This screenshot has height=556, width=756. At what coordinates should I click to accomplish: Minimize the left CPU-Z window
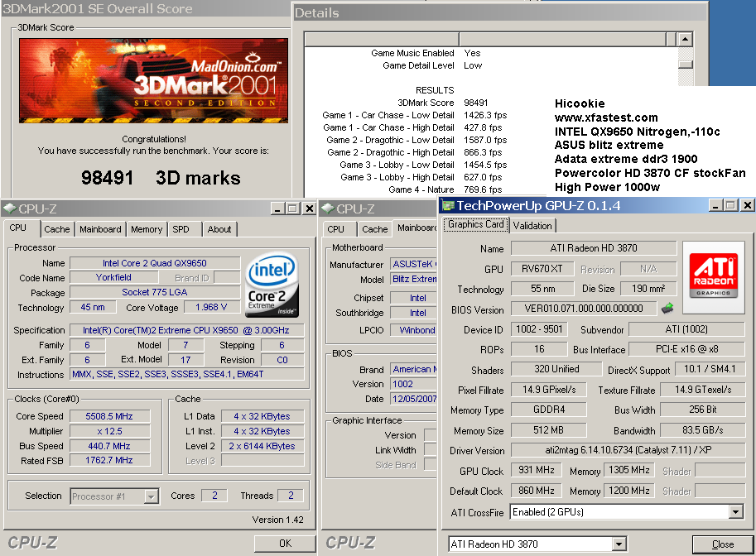pos(277,208)
